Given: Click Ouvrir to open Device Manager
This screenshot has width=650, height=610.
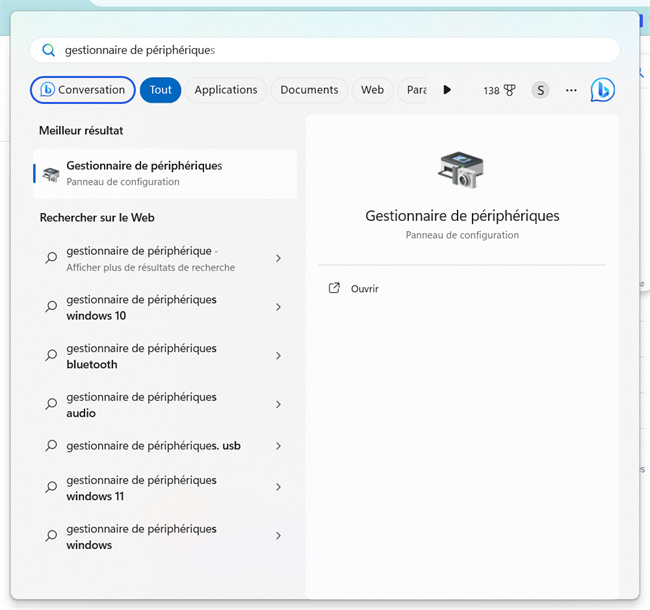Looking at the screenshot, I should (364, 288).
